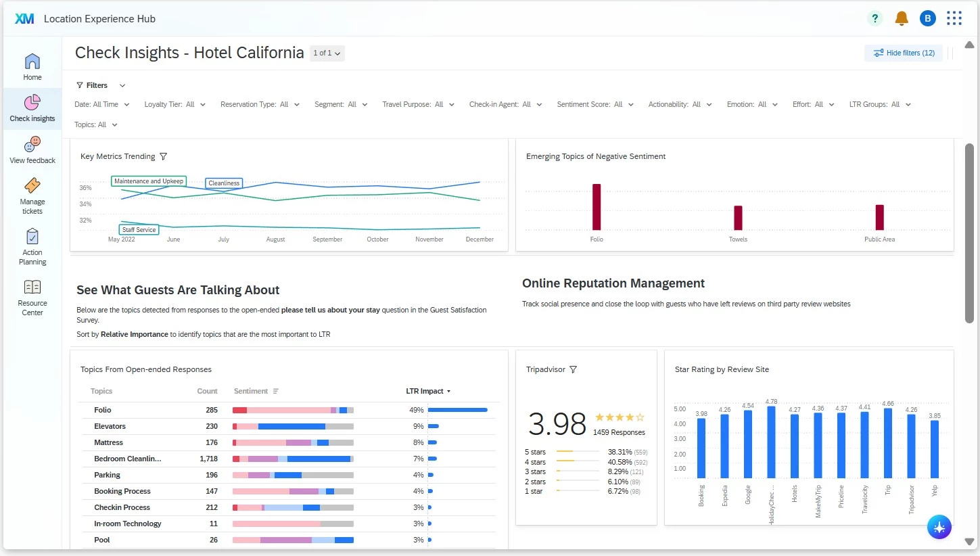
Task: Click the AI assistant sparkle button
Action: click(939, 528)
